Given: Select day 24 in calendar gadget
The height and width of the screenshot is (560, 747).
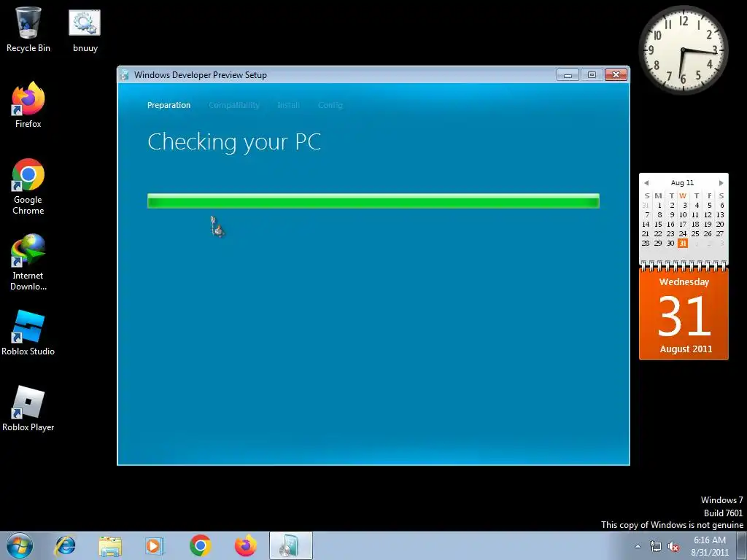Looking at the screenshot, I should (683, 234).
